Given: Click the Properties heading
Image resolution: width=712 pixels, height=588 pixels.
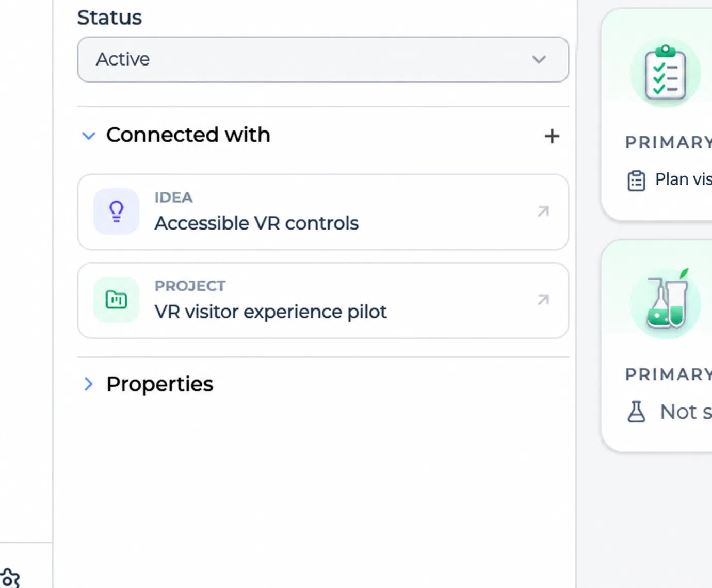Looking at the screenshot, I should (159, 384).
